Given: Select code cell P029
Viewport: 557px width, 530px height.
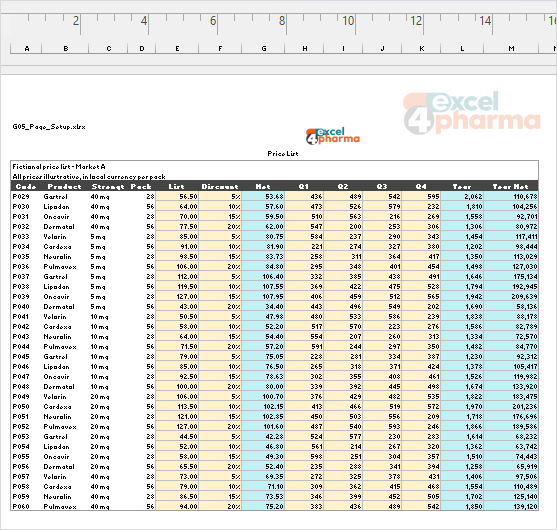Looking at the screenshot, I should click(x=26, y=196).
